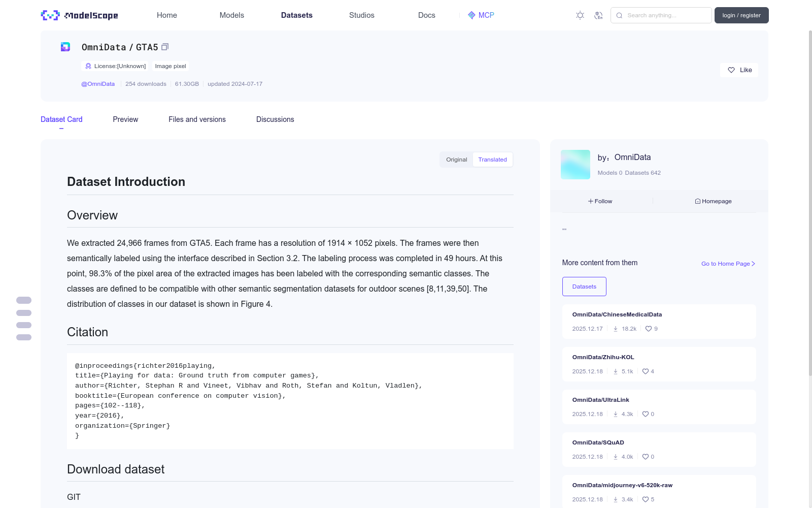
Task: Click the 254 downloads text
Action: coord(146,84)
